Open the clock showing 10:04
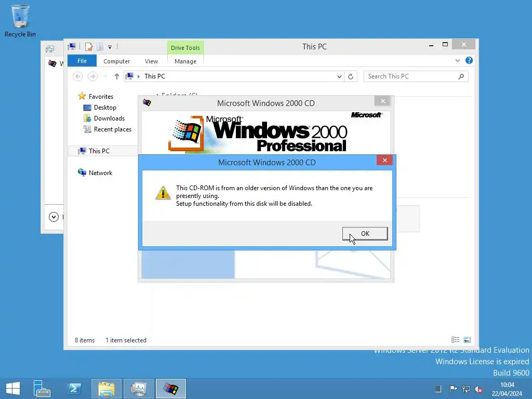 (507, 389)
